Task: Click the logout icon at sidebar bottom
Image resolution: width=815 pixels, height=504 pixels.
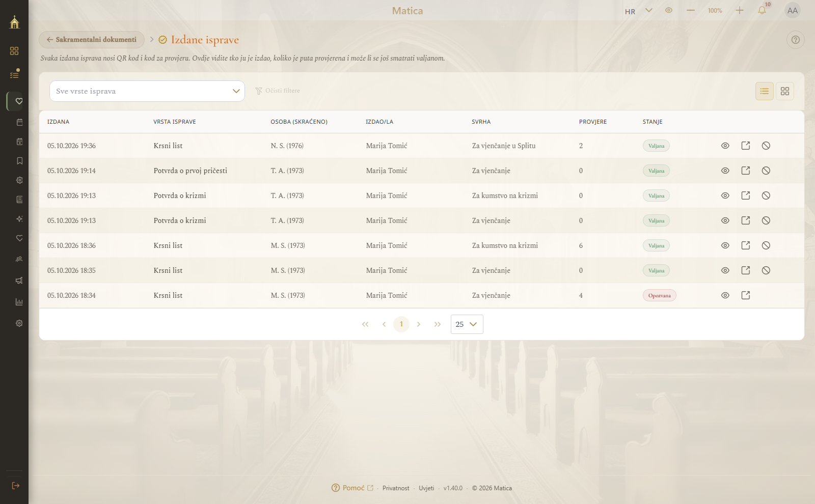Action: pyautogui.click(x=15, y=486)
